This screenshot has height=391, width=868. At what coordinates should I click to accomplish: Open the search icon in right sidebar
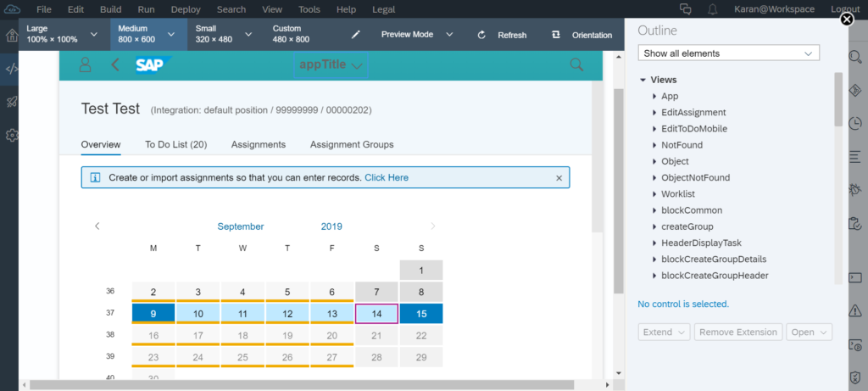(x=855, y=57)
